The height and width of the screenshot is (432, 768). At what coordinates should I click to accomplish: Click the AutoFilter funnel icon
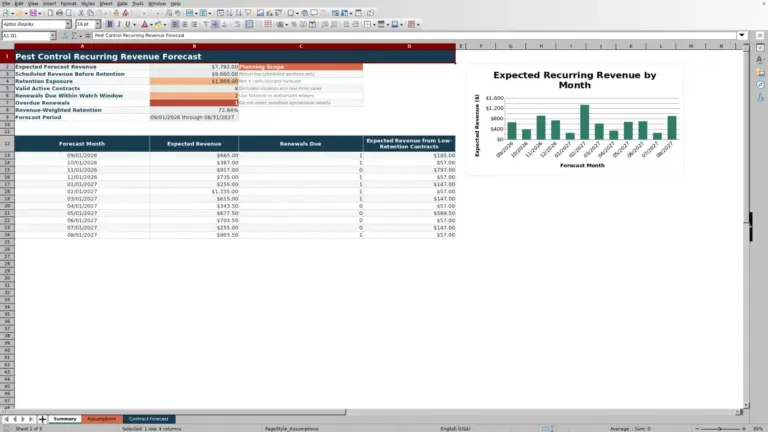248,13
